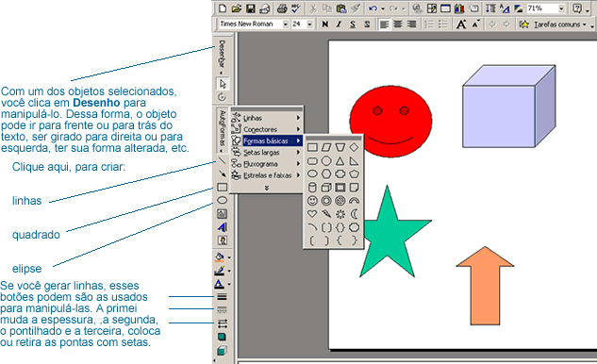Toggle underline (S) formatting
The height and width of the screenshot is (364, 597).
tap(353, 24)
